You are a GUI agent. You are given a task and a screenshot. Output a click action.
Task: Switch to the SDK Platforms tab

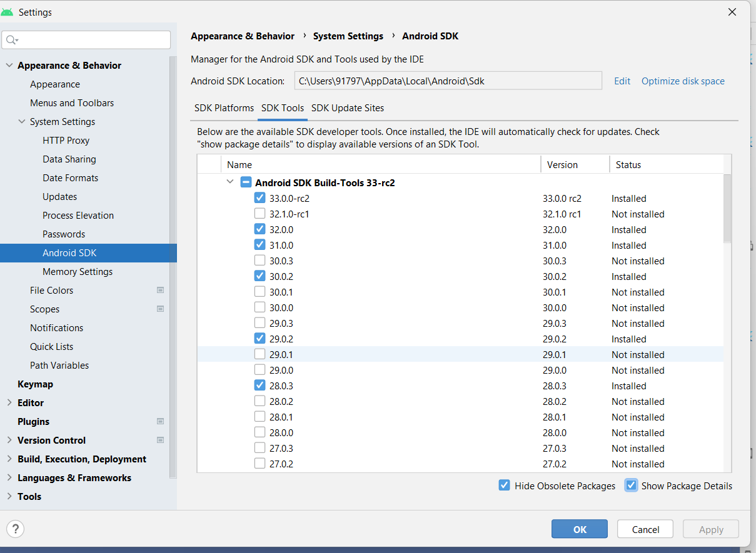click(x=224, y=107)
